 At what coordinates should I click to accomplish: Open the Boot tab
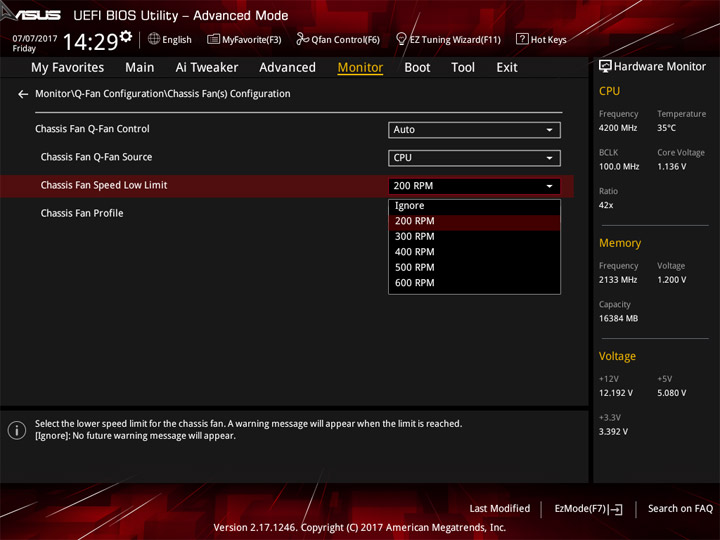tap(417, 68)
